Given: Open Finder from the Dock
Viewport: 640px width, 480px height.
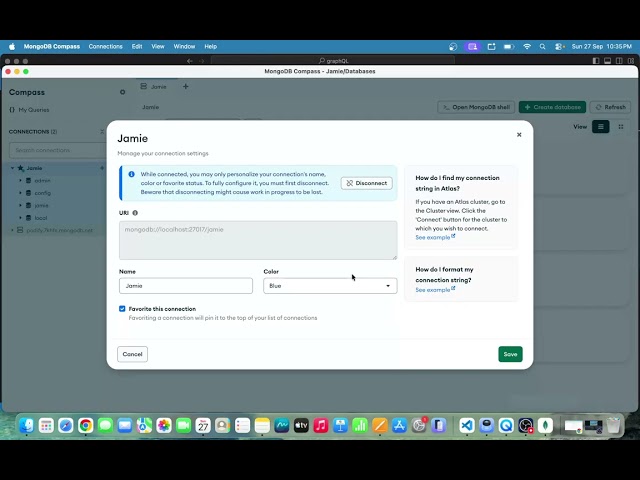Looking at the screenshot, I should [x=27, y=426].
